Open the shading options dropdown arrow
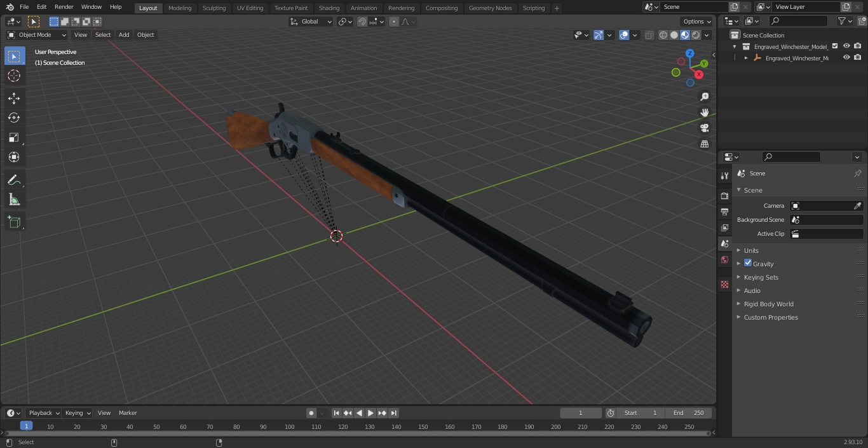This screenshot has height=448, width=868. 707,35
